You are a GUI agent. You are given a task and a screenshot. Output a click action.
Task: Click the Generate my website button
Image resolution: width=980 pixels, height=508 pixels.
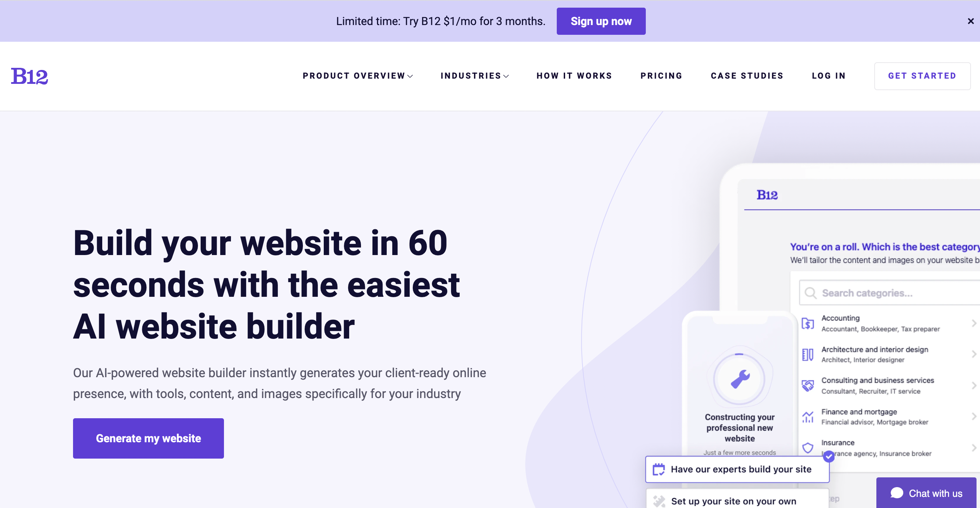[148, 439]
